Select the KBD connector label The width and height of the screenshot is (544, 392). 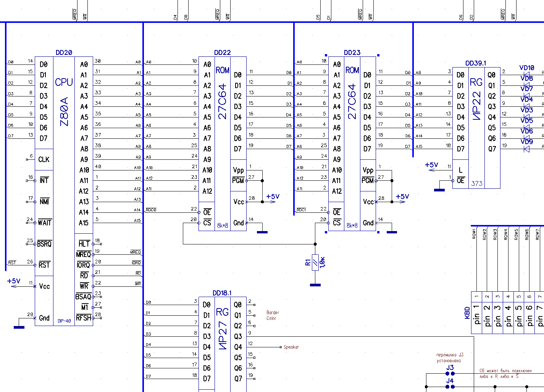click(x=467, y=313)
